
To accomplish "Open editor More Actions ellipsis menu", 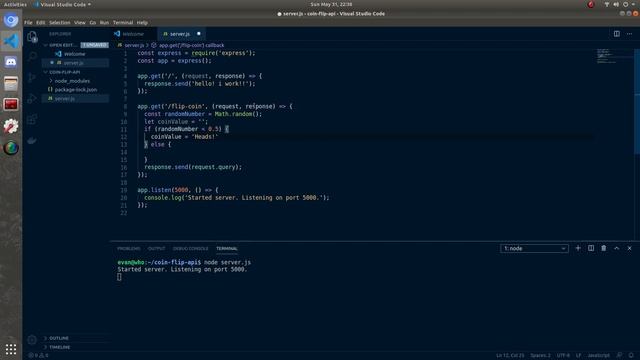I will (629, 34).
